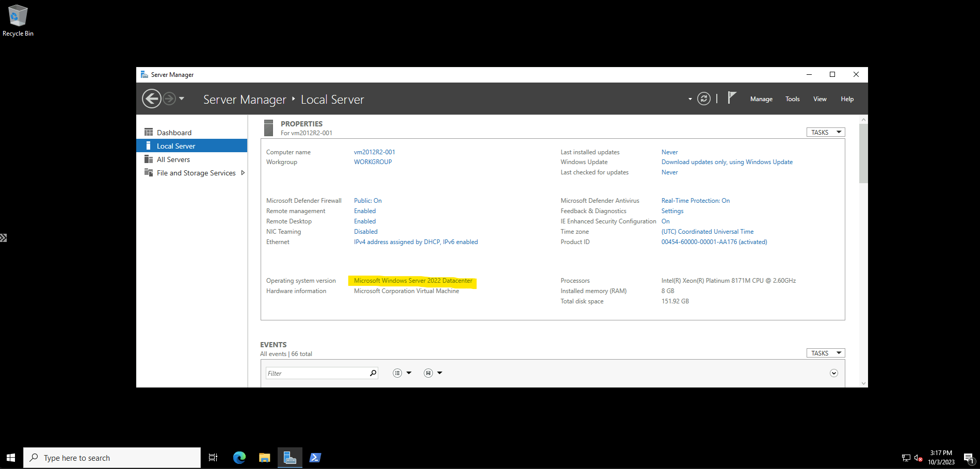Screen dimensions: 980x469
Task: Click the muted volume tray icon
Action: (x=919, y=458)
